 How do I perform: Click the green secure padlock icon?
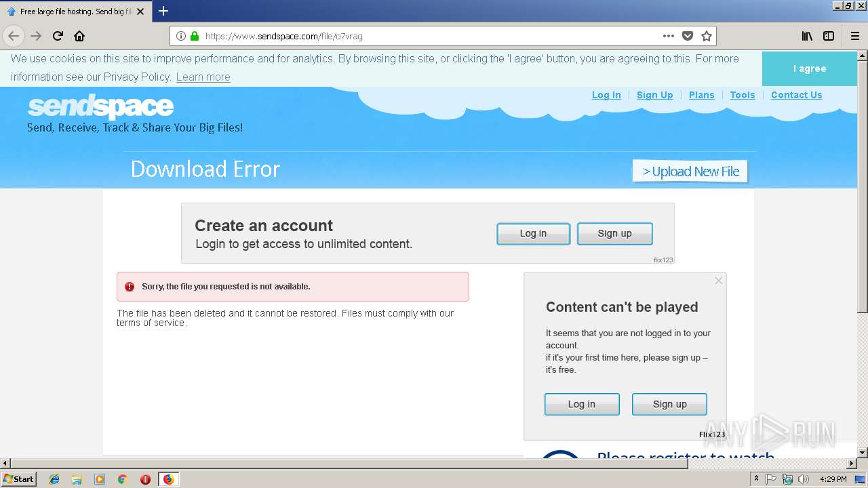(195, 36)
